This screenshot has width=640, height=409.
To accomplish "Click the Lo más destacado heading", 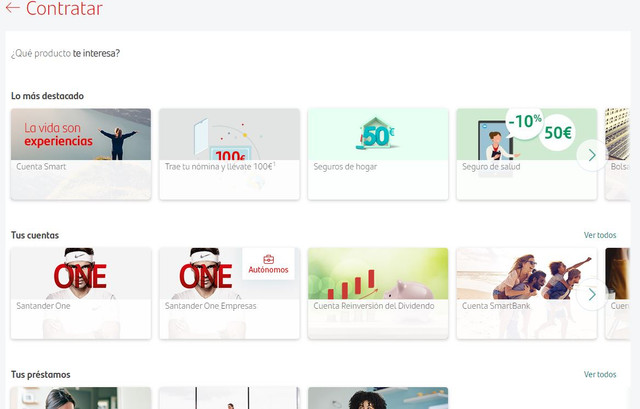I will [47, 96].
